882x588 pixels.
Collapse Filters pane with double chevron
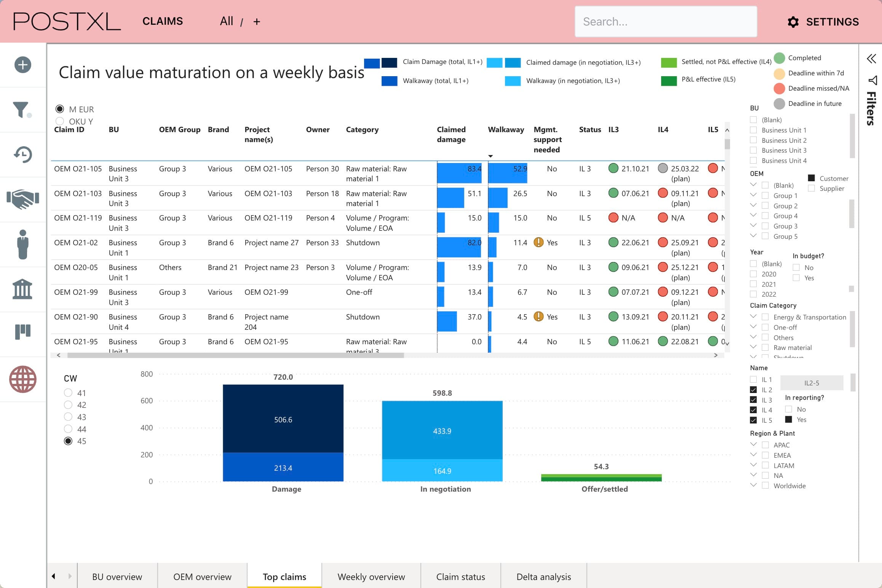[x=871, y=59]
